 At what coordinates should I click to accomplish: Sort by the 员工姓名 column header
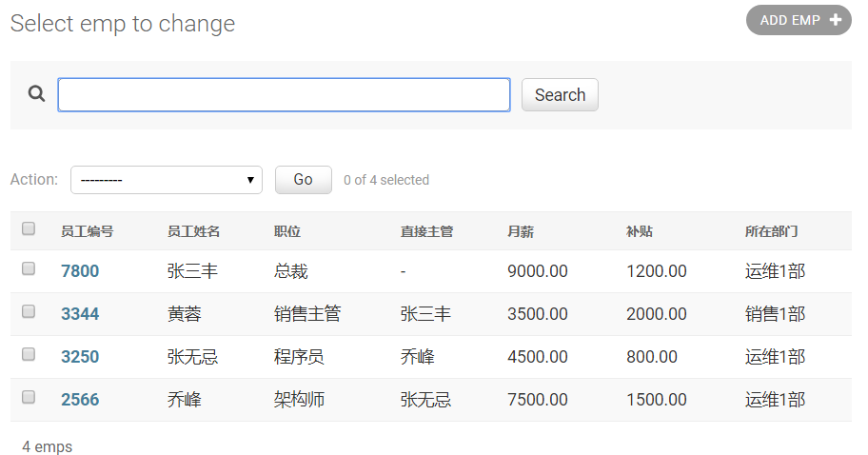pos(194,231)
